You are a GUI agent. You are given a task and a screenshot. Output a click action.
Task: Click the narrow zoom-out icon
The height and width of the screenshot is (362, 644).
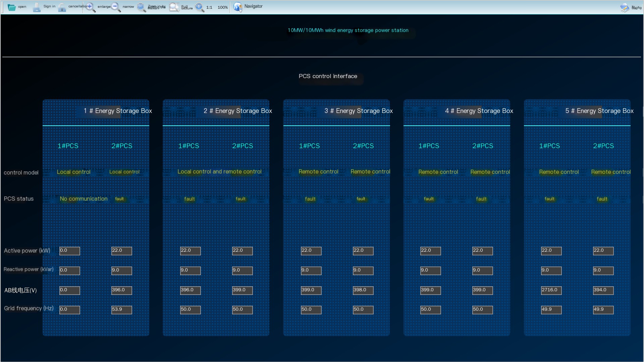[116, 7]
